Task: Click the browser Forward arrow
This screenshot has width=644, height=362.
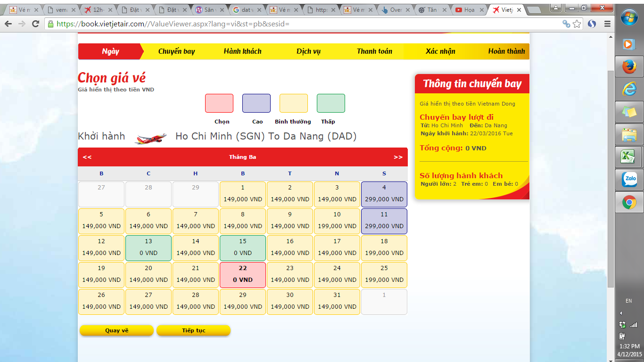Action: pyautogui.click(x=22, y=24)
